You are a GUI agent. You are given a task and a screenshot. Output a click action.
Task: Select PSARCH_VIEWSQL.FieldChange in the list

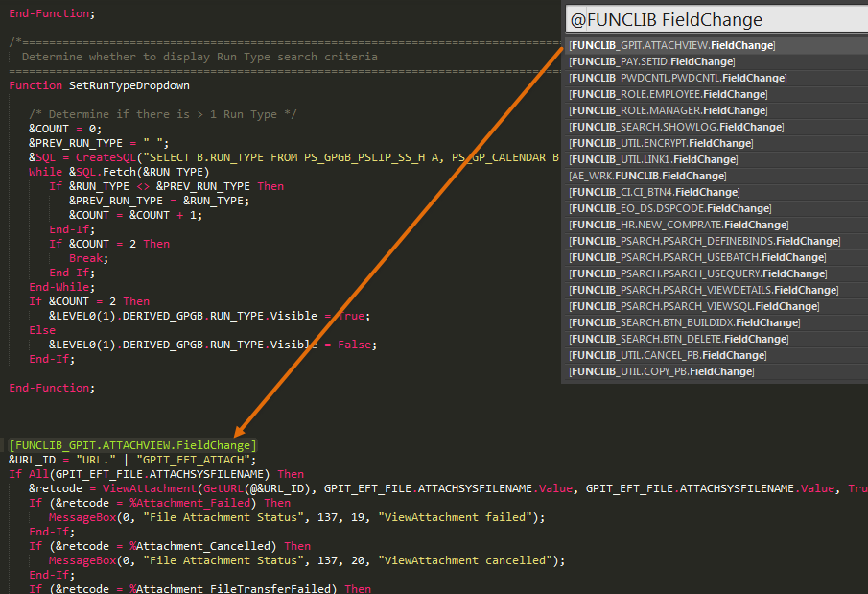(717, 306)
